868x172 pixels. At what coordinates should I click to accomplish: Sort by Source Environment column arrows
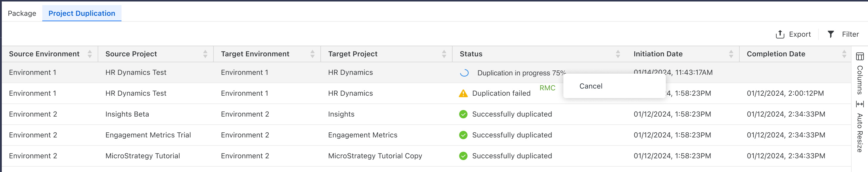tap(90, 54)
